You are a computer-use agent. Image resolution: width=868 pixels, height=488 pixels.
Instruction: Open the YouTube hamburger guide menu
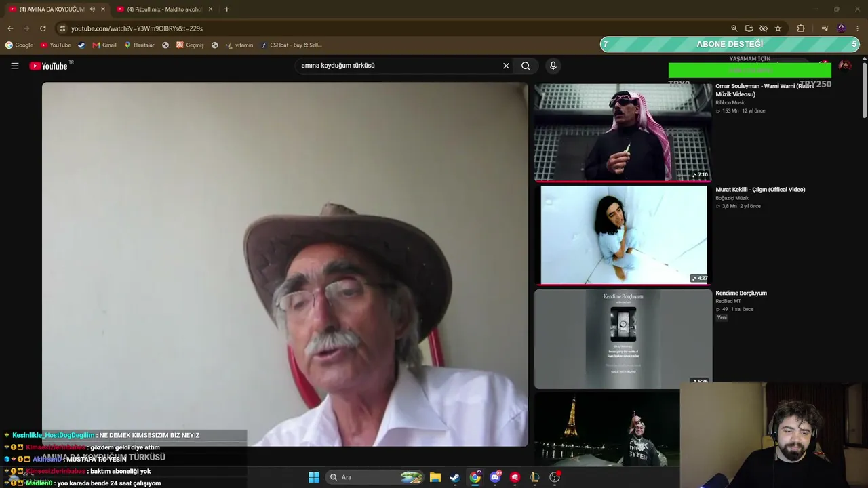point(14,66)
